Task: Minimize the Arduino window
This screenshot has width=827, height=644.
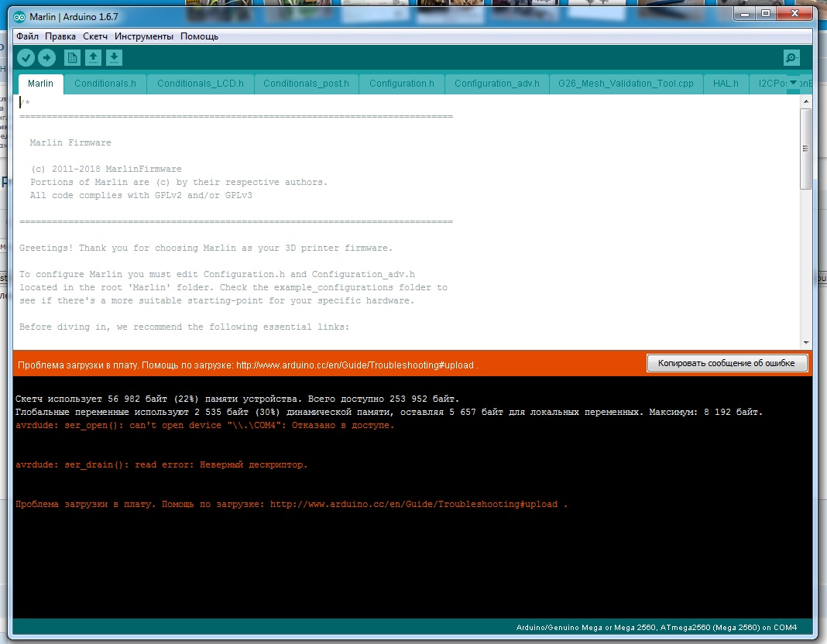Action: tap(745, 14)
